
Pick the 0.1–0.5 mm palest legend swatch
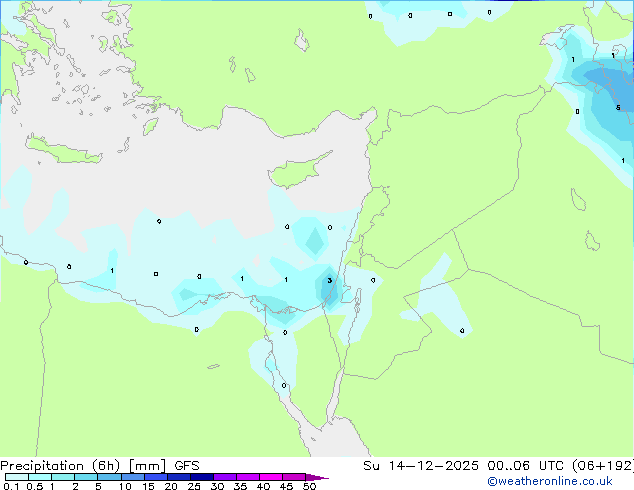point(17,477)
